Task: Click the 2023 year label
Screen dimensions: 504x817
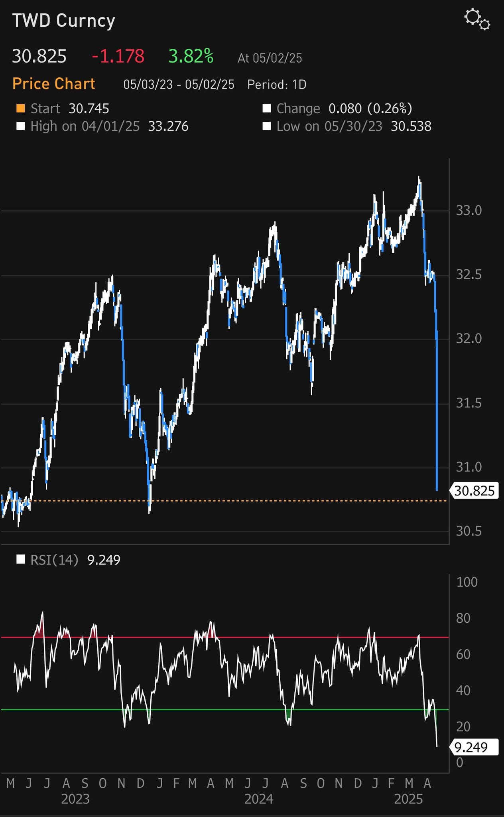Action: pos(75,799)
